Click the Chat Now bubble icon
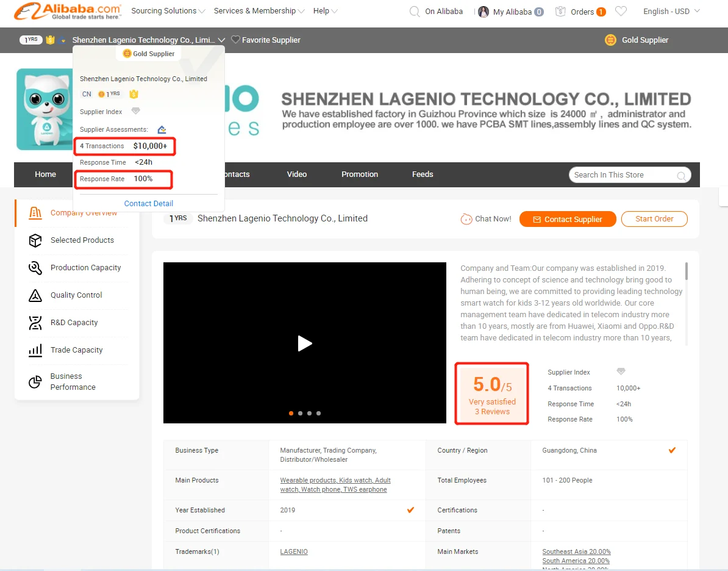The width and height of the screenshot is (728, 571). pyautogui.click(x=466, y=219)
